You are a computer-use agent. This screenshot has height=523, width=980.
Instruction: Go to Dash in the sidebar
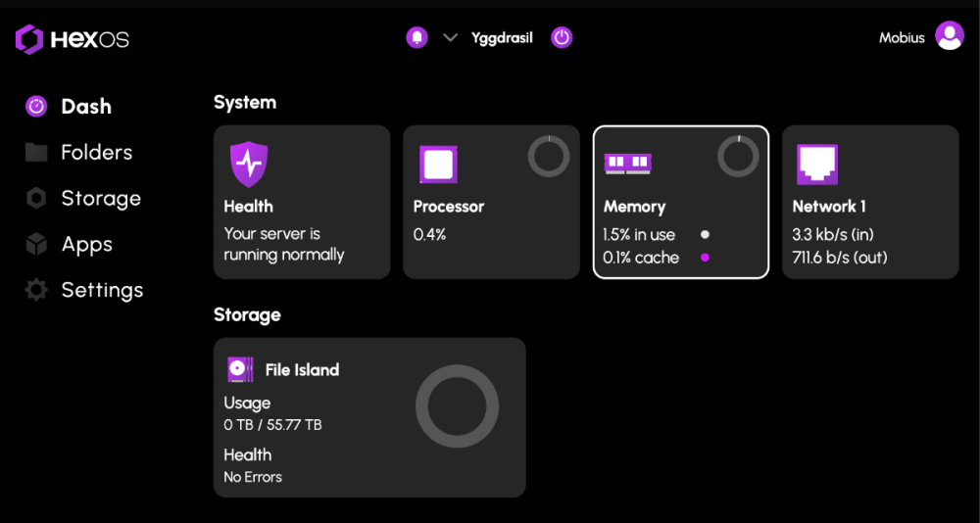click(x=85, y=107)
